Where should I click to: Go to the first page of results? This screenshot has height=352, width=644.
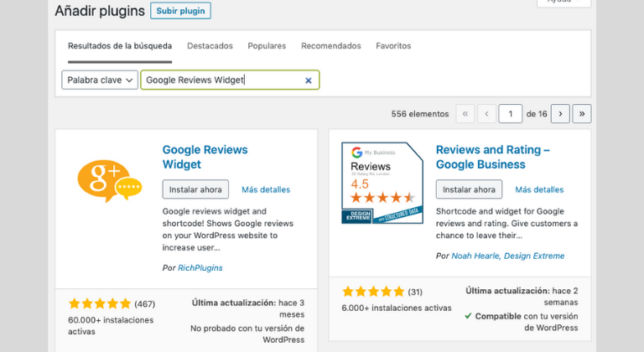point(465,113)
